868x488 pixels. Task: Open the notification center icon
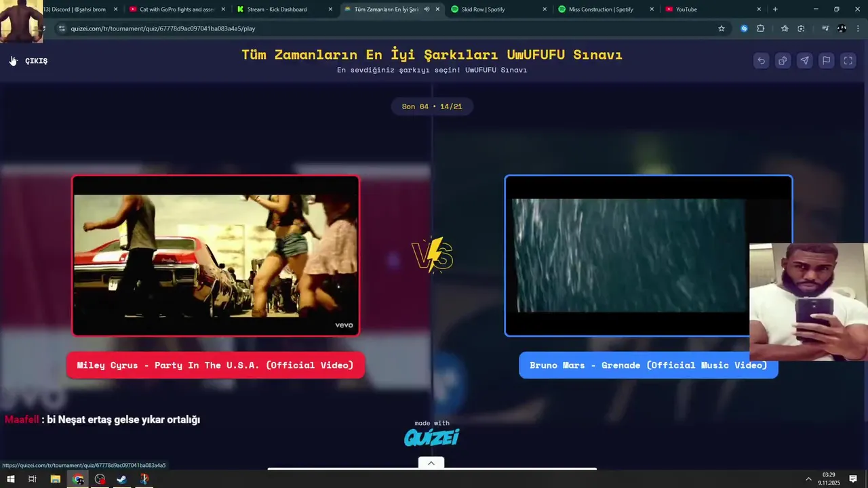click(x=853, y=479)
